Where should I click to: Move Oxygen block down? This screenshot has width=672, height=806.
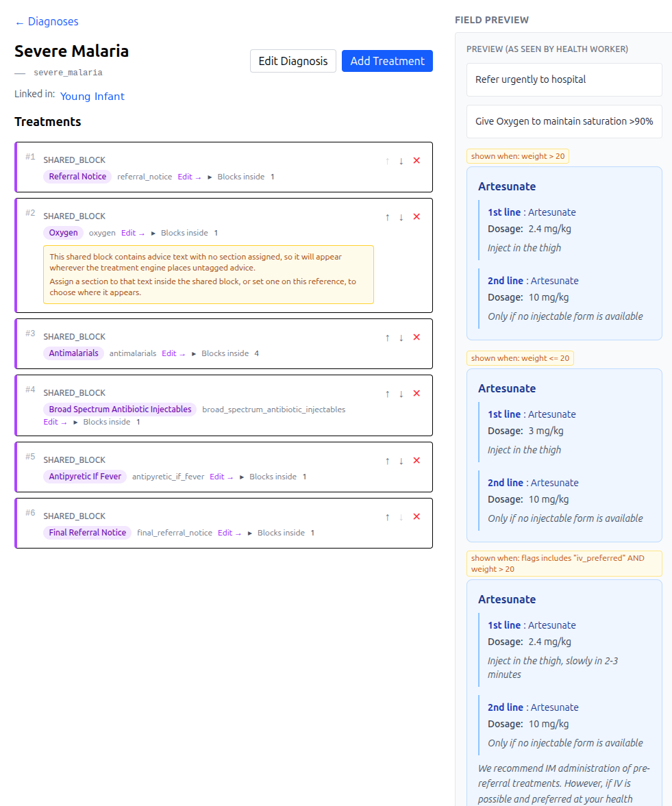click(401, 217)
